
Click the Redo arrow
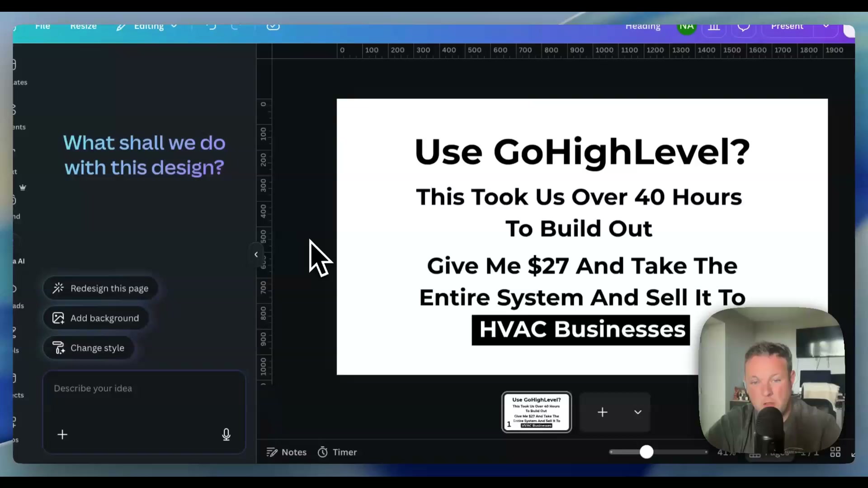(x=235, y=27)
